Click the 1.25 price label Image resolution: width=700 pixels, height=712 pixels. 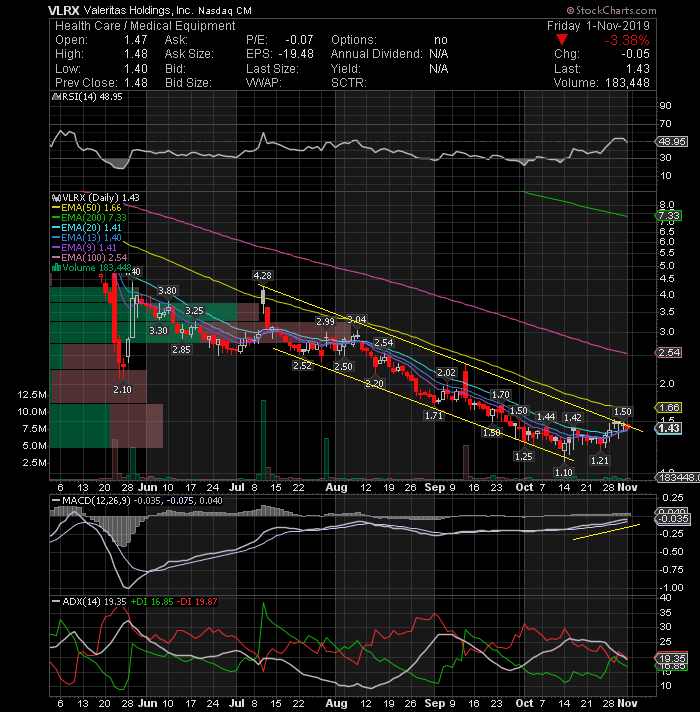click(523, 457)
